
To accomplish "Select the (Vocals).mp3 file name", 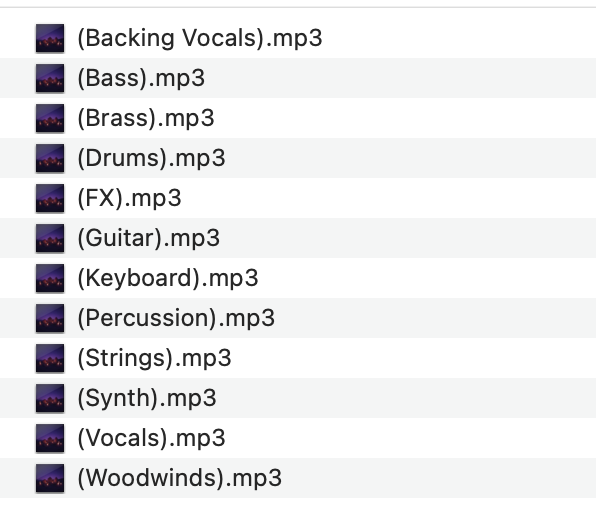I will click(151, 438).
